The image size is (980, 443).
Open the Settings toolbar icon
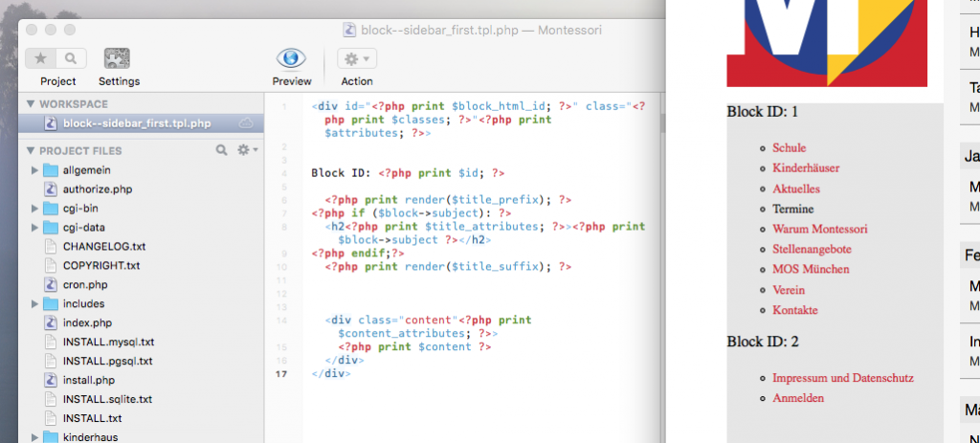(117, 58)
